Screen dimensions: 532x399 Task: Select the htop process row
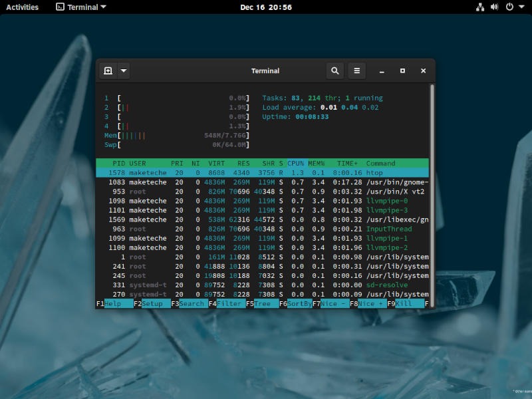266,172
